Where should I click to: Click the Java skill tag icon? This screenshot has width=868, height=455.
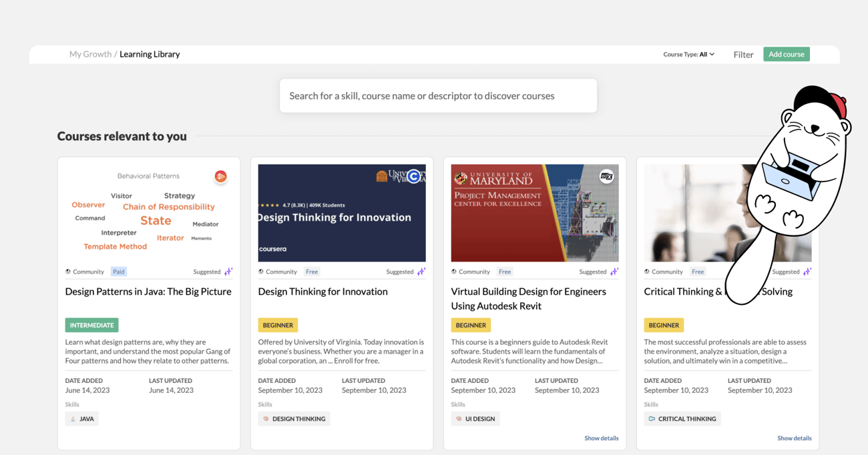pos(73,419)
